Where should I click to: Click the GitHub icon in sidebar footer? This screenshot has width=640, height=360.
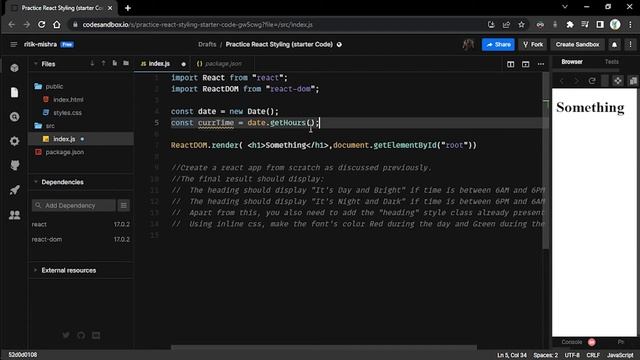coord(81,335)
